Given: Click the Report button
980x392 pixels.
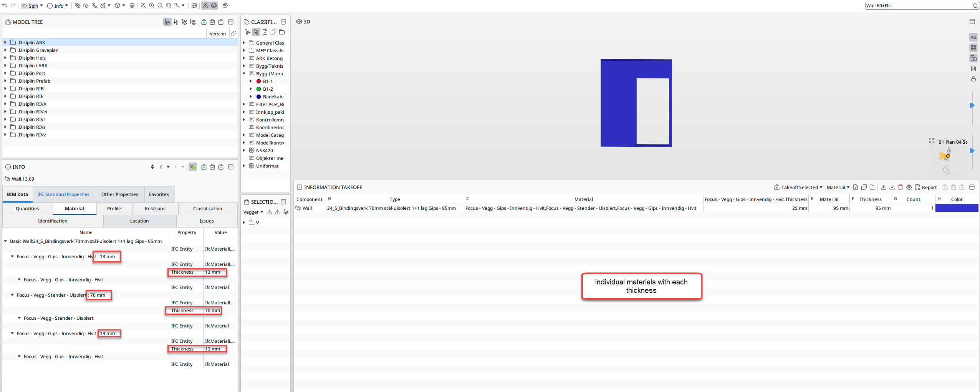Looking at the screenshot, I should [926, 187].
